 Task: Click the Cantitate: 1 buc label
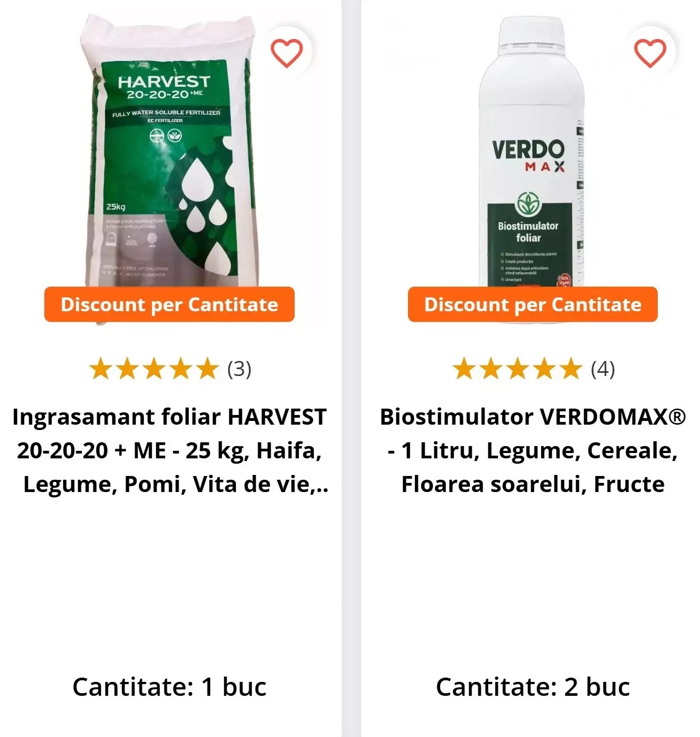click(170, 687)
